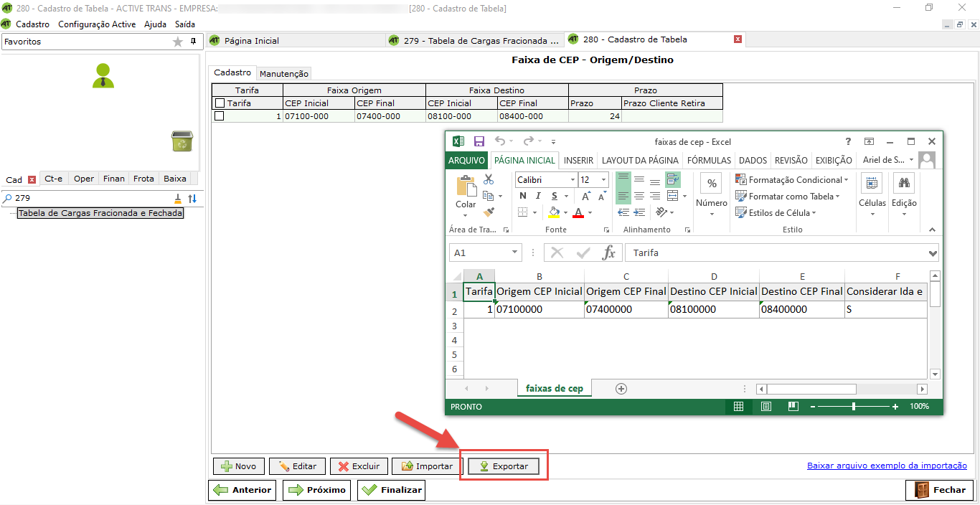
Task: Open the Edição binoculars button
Action: [904, 194]
